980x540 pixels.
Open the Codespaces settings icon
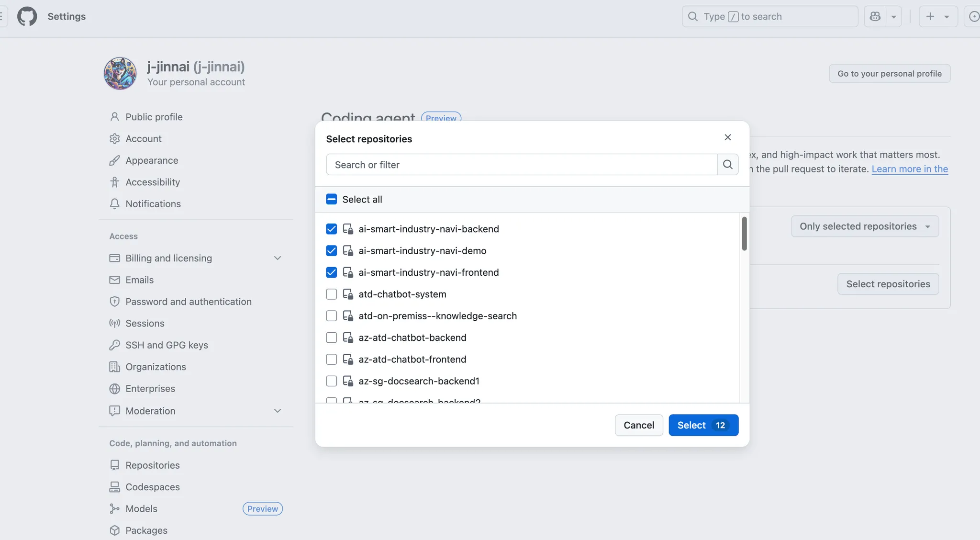click(x=115, y=486)
